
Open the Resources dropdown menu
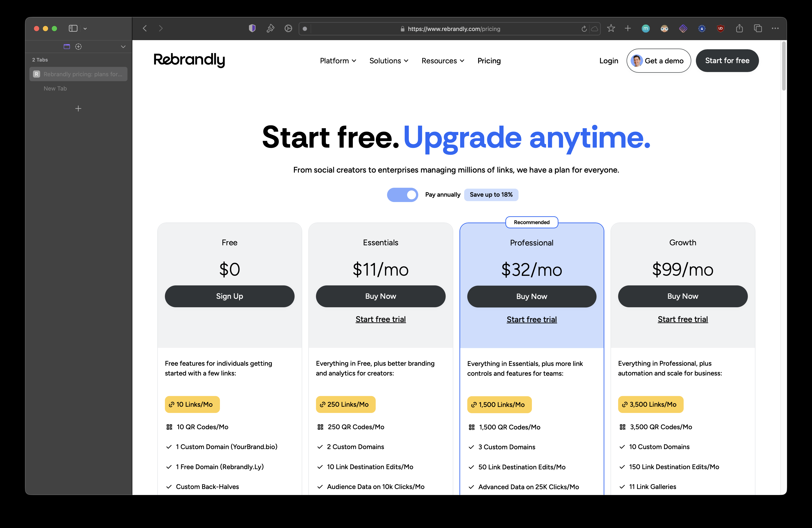[443, 61]
